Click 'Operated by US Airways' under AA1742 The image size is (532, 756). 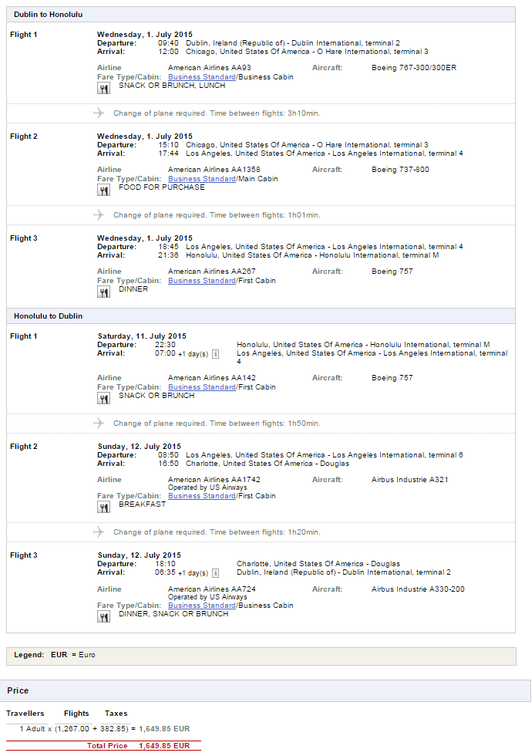207,487
